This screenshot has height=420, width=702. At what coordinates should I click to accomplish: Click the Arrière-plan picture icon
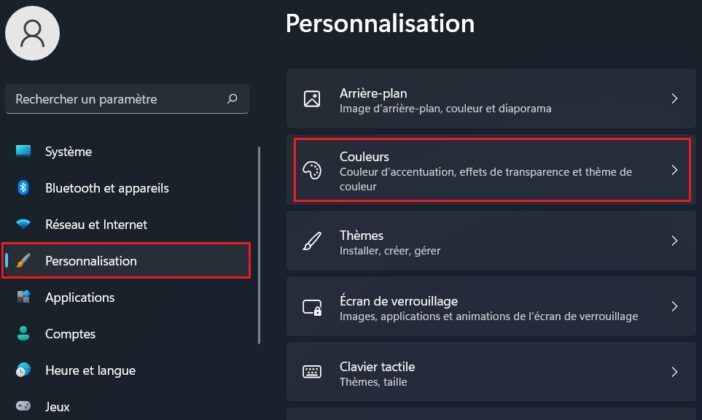click(x=312, y=99)
